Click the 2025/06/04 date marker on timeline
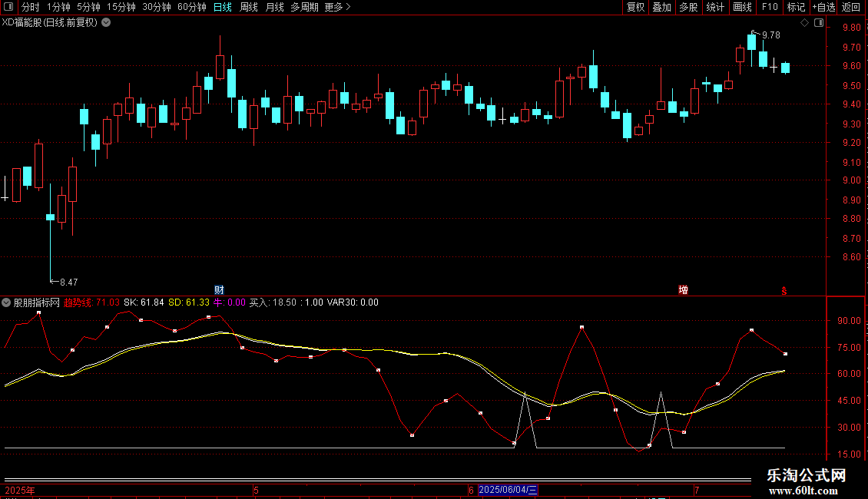Viewport: 868px width, 499px height. tap(509, 490)
